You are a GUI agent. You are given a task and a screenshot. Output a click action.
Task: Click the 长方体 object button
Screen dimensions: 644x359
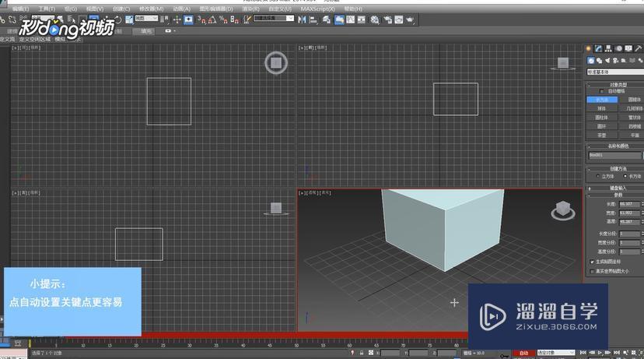(602, 100)
